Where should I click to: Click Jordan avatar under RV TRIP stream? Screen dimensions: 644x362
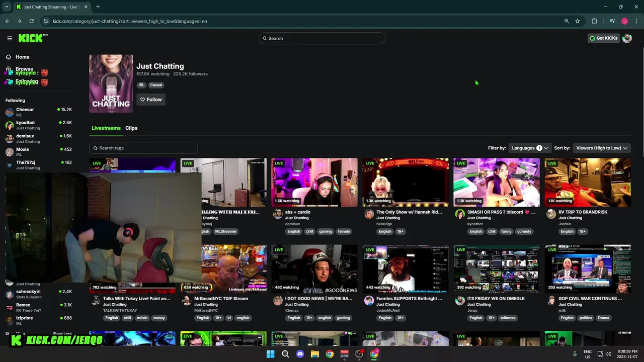(551, 214)
